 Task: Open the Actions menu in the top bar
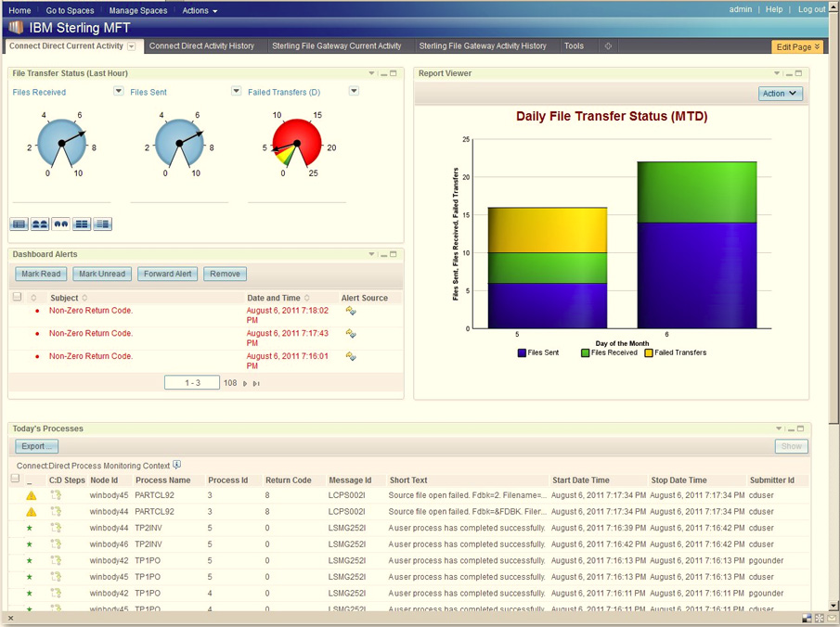(200, 10)
